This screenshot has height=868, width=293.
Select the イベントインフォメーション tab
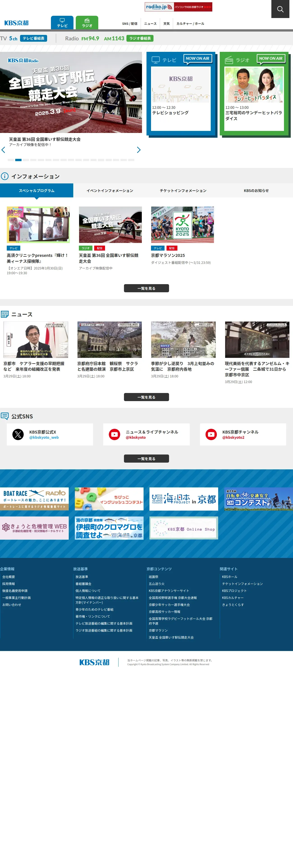click(x=110, y=190)
